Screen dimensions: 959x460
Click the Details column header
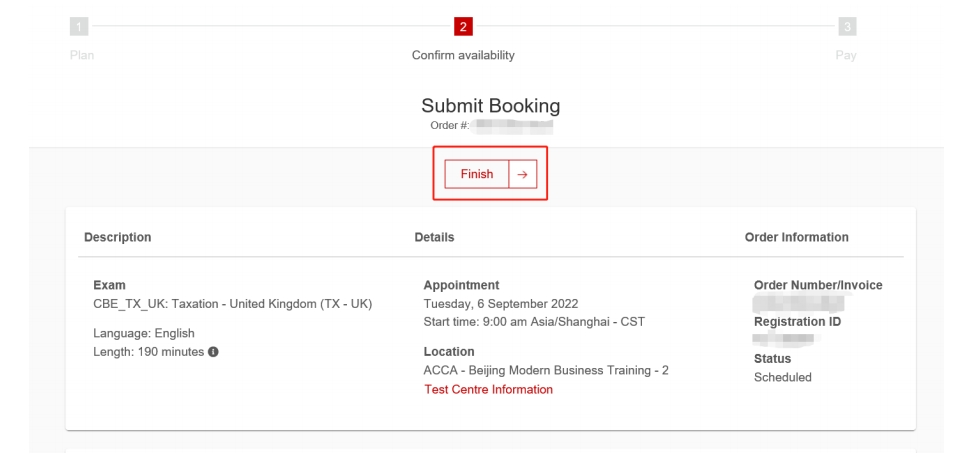pos(434,238)
